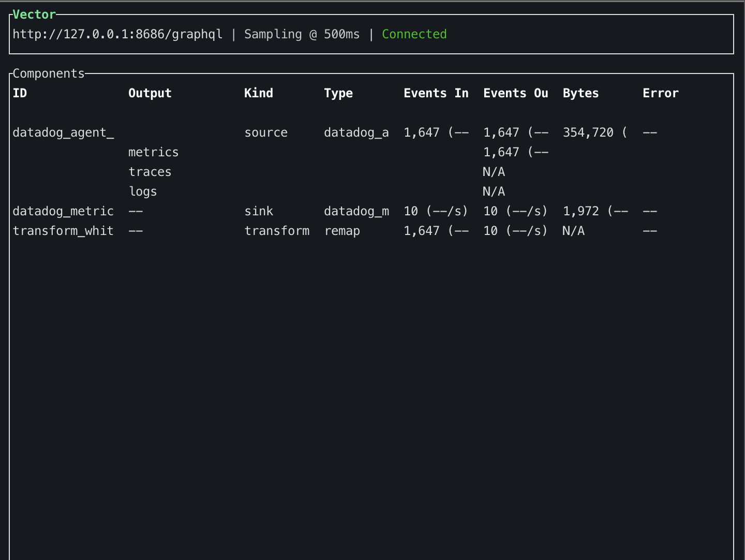This screenshot has height=560, width=745.
Task: Select the traces output row
Action: [x=150, y=172]
